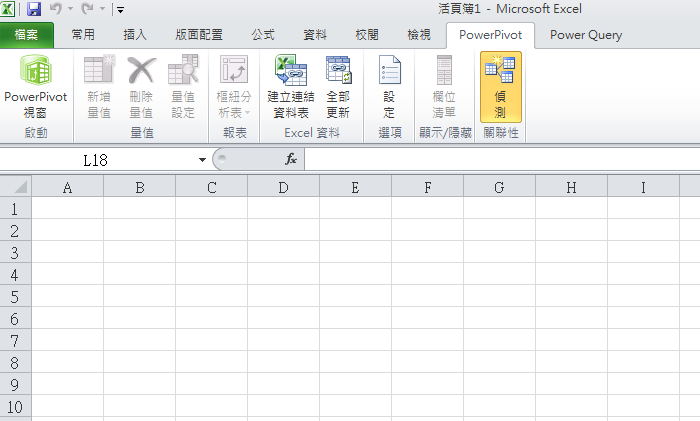Select row 6 header

click(15, 318)
